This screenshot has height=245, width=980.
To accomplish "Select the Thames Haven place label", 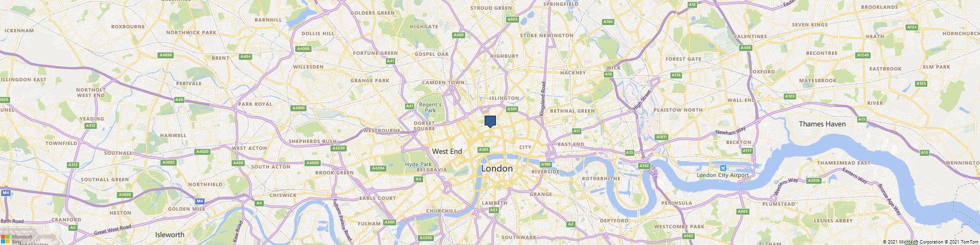I will click(822, 124).
